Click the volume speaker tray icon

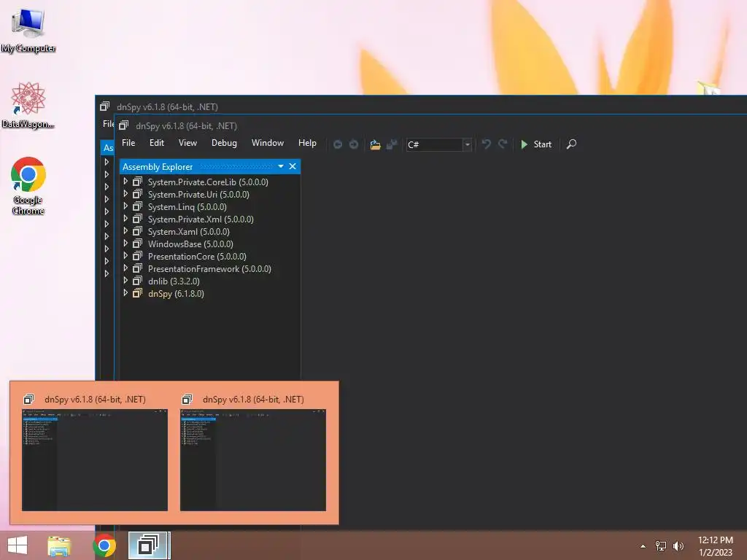[678, 545]
